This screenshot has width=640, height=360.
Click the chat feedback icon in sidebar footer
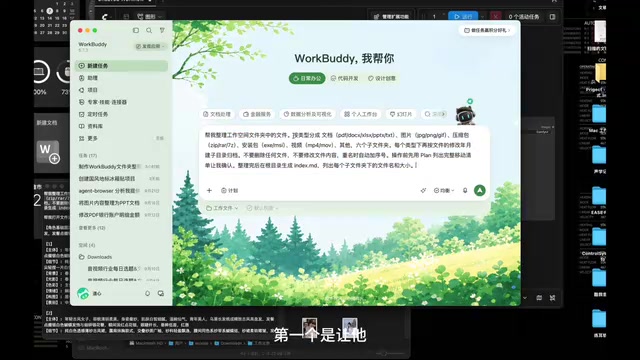160,293
